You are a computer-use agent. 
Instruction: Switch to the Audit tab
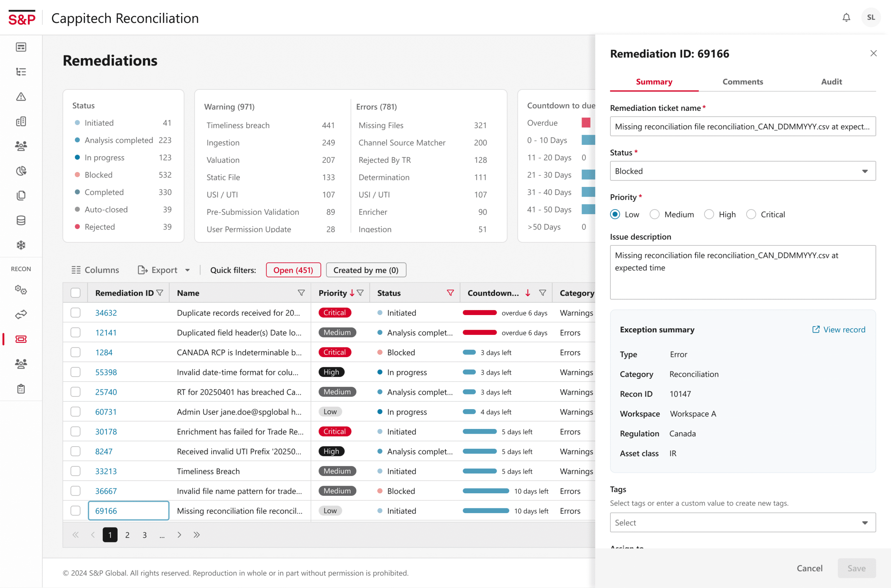[x=831, y=82]
